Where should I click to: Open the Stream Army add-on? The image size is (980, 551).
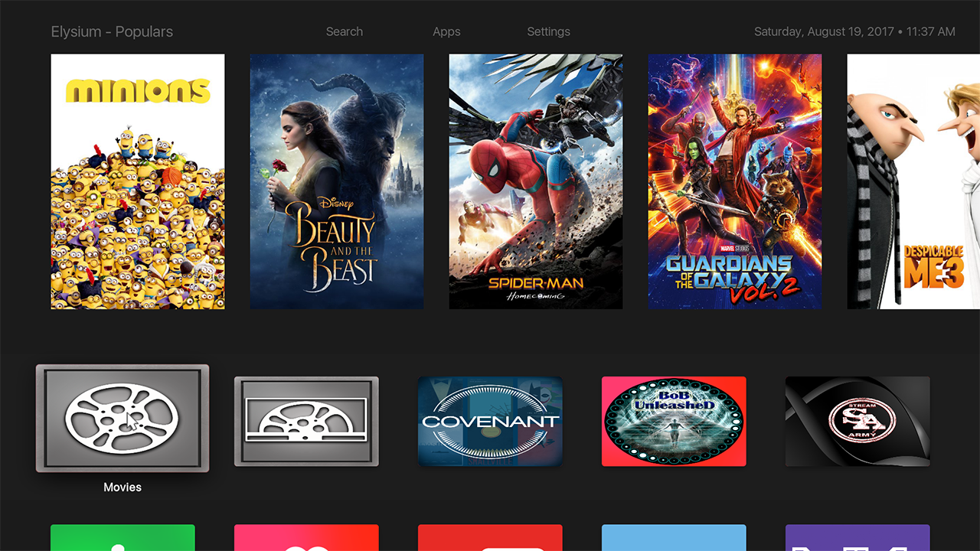(x=857, y=421)
